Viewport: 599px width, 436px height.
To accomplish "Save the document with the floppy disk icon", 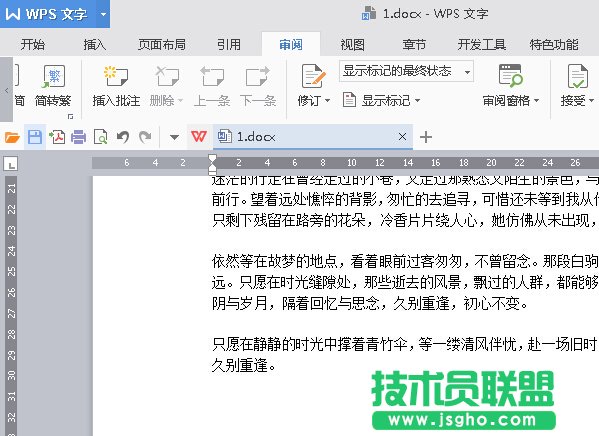I will click(35, 137).
